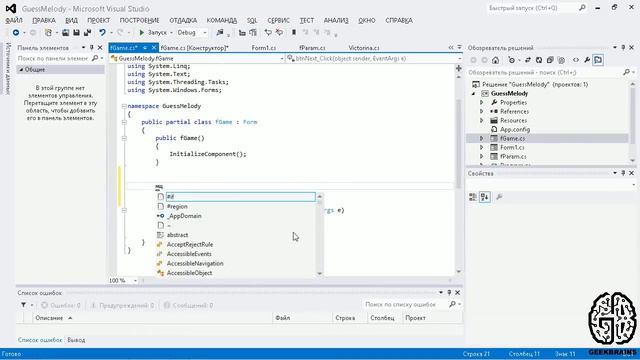The image size is (640, 360).
Task: Toggle alphabetical sort in Свойства panel
Action: click(x=485, y=197)
